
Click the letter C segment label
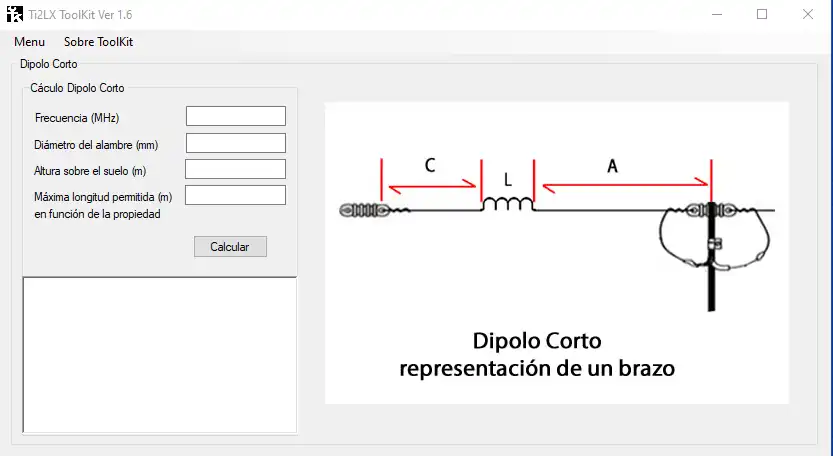coord(430,165)
